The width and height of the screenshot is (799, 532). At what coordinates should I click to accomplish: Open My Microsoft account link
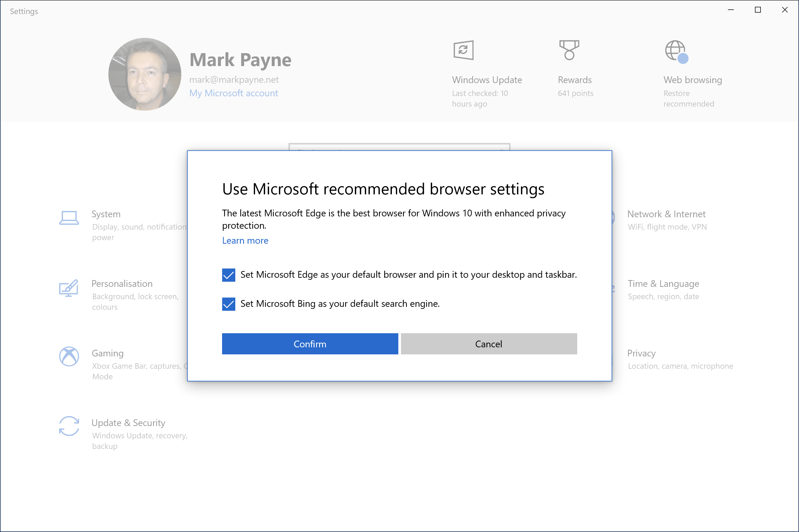[x=234, y=93]
